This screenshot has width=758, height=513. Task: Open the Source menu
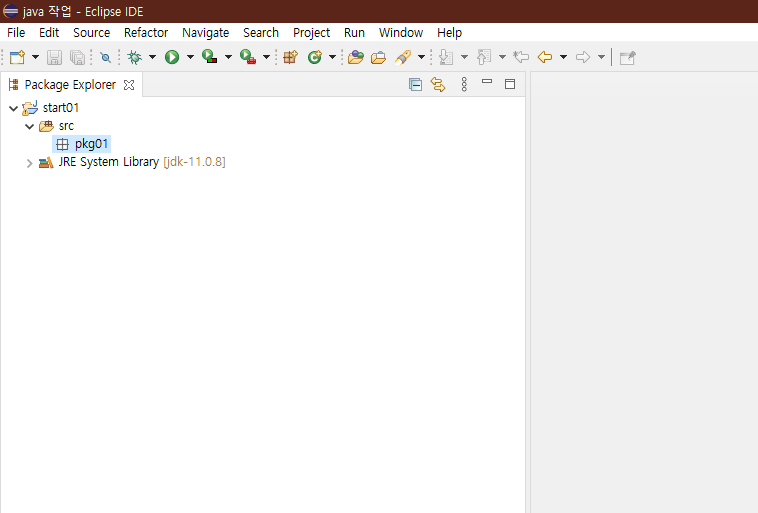[91, 32]
